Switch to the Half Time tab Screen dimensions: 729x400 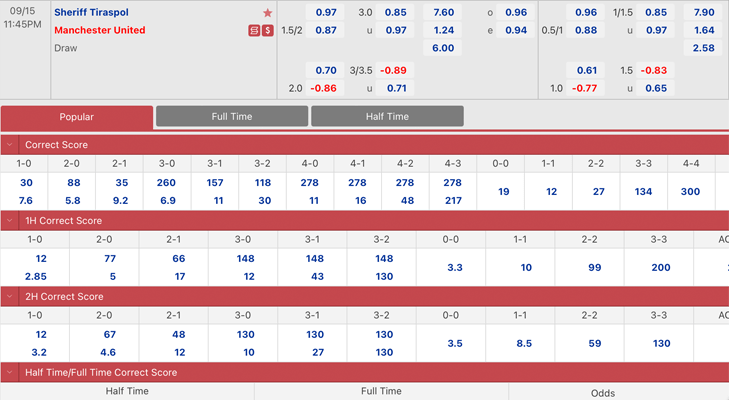pyautogui.click(x=387, y=116)
